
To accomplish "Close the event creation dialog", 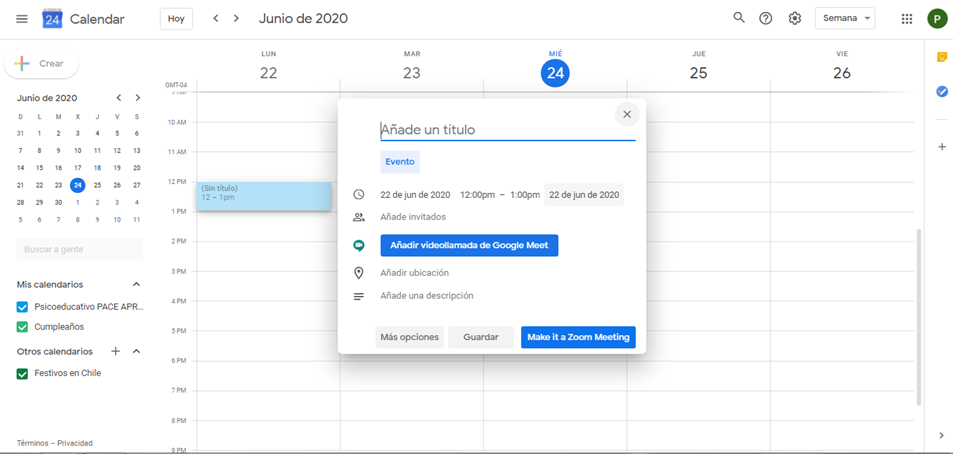I will click(x=627, y=114).
